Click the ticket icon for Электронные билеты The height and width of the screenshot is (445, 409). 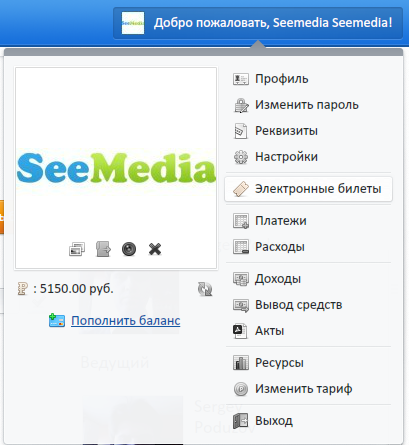click(x=241, y=189)
